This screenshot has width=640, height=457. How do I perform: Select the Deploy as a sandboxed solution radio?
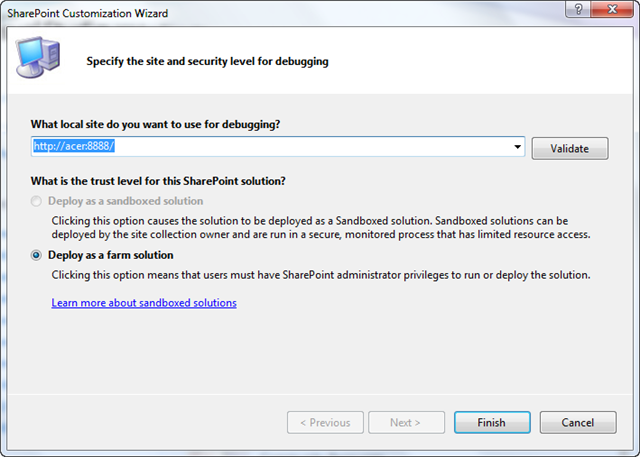tap(37, 202)
